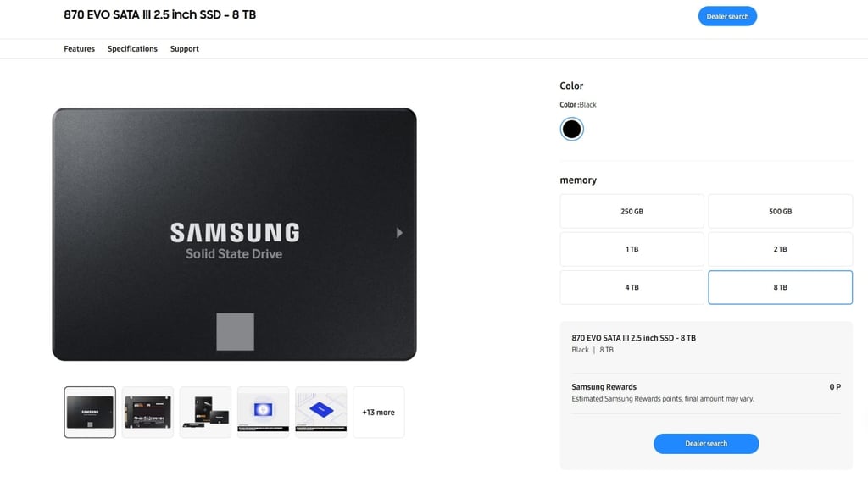Switch to the Support tab
The width and height of the screenshot is (868, 482).
point(184,48)
